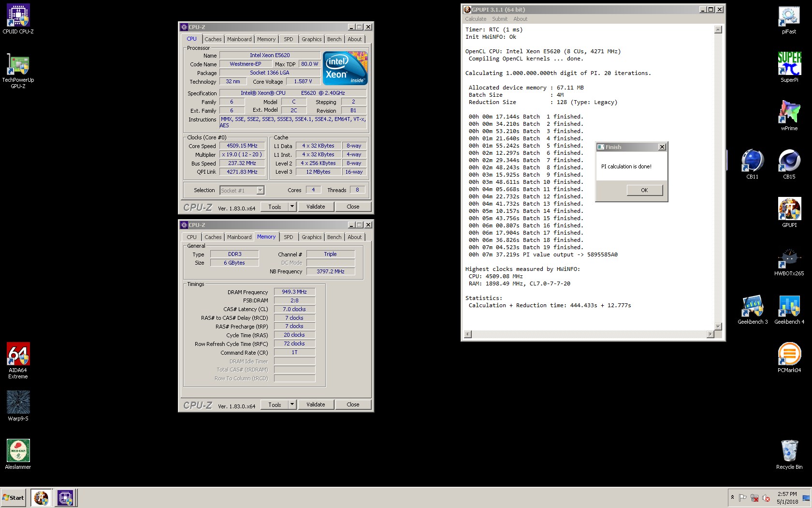Image resolution: width=812 pixels, height=508 pixels.
Task: Close the Finish dialog with X
Action: point(662,147)
